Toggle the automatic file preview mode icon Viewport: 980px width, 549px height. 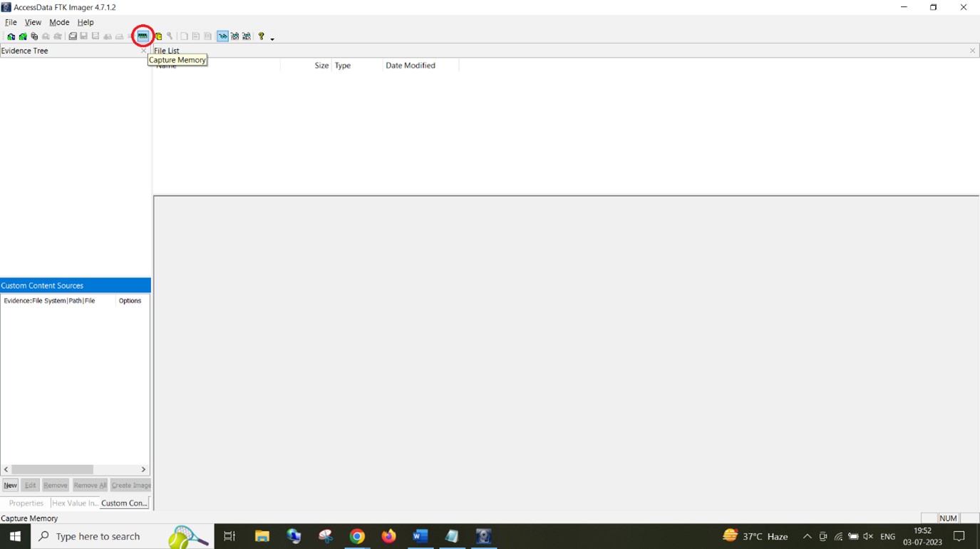(x=222, y=36)
